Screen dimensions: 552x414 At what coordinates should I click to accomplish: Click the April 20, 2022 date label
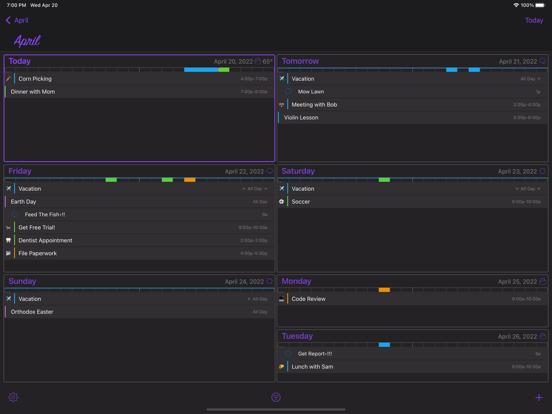point(233,62)
